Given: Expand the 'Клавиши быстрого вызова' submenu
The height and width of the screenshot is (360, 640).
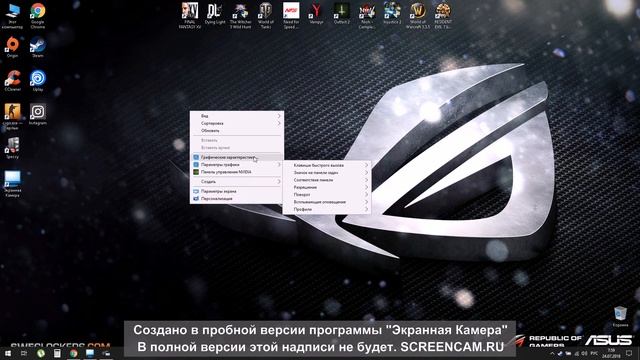Looking at the screenshot, I should click(327, 165).
